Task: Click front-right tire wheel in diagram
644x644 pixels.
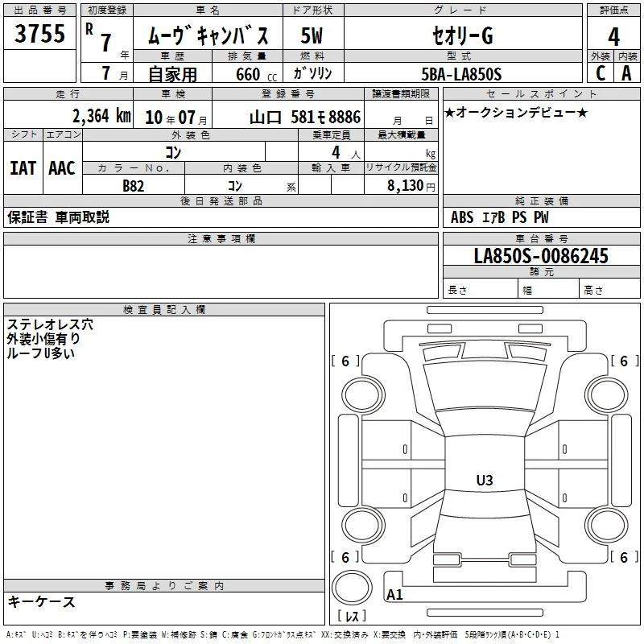Action: tap(607, 395)
